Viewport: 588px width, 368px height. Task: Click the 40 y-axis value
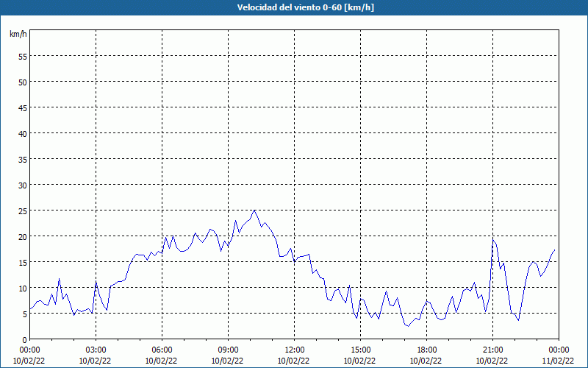23,133
